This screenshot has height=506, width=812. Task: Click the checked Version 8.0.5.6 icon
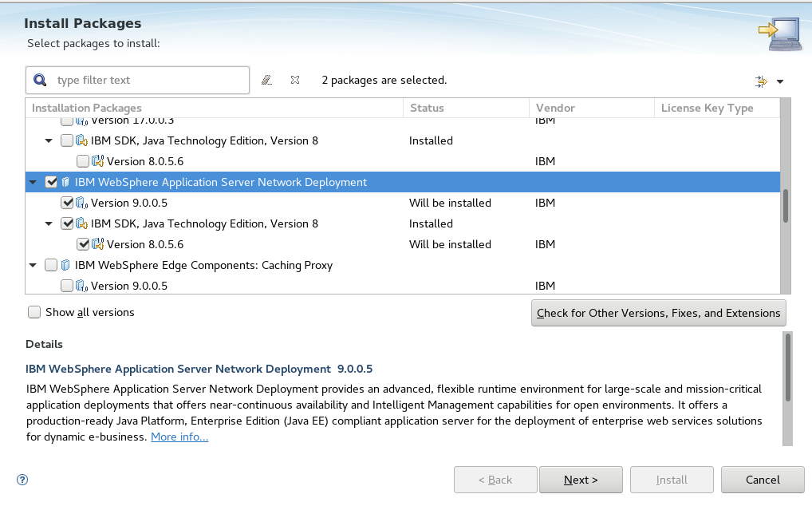pyautogui.click(x=98, y=244)
